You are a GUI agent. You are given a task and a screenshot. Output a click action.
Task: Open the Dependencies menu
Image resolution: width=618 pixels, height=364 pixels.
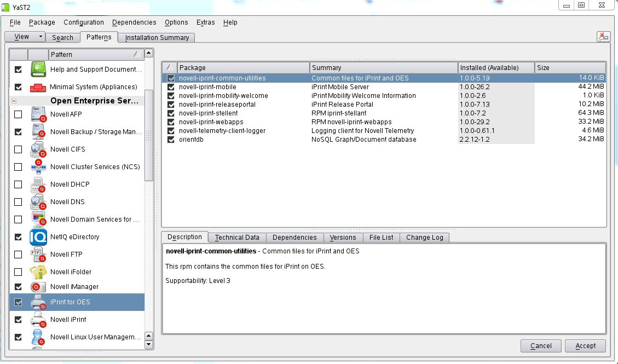[134, 22]
